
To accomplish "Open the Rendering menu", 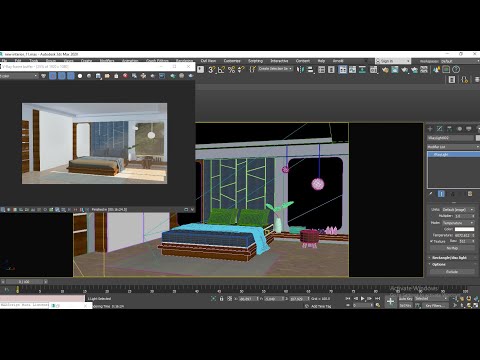I will click(x=184, y=61).
